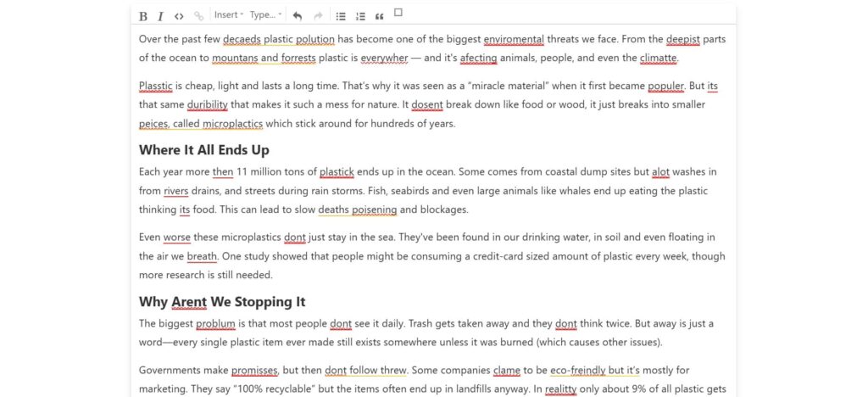The width and height of the screenshot is (868, 397).
Task: Click the misspelled word "peices"
Action: (153, 124)
